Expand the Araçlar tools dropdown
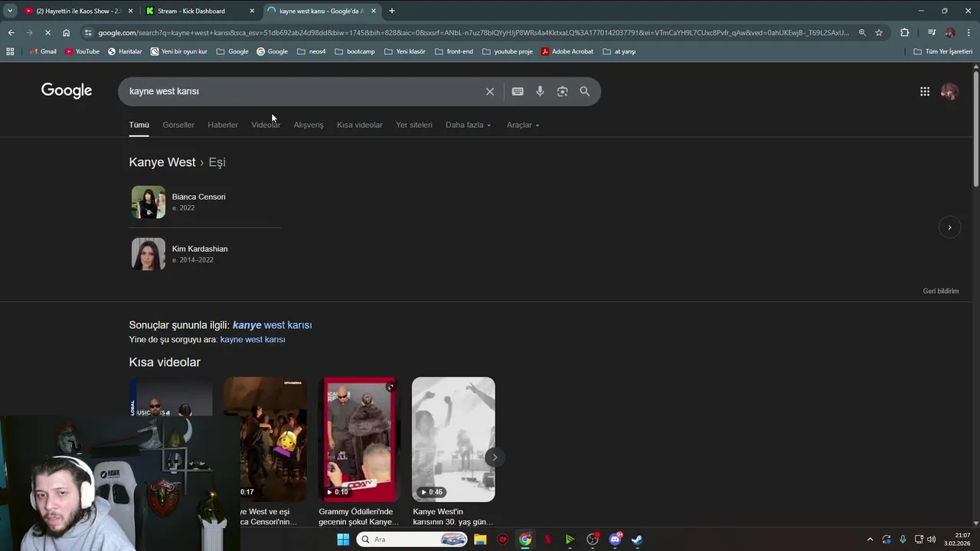This screenshot has height=551, width=980. 523,125
